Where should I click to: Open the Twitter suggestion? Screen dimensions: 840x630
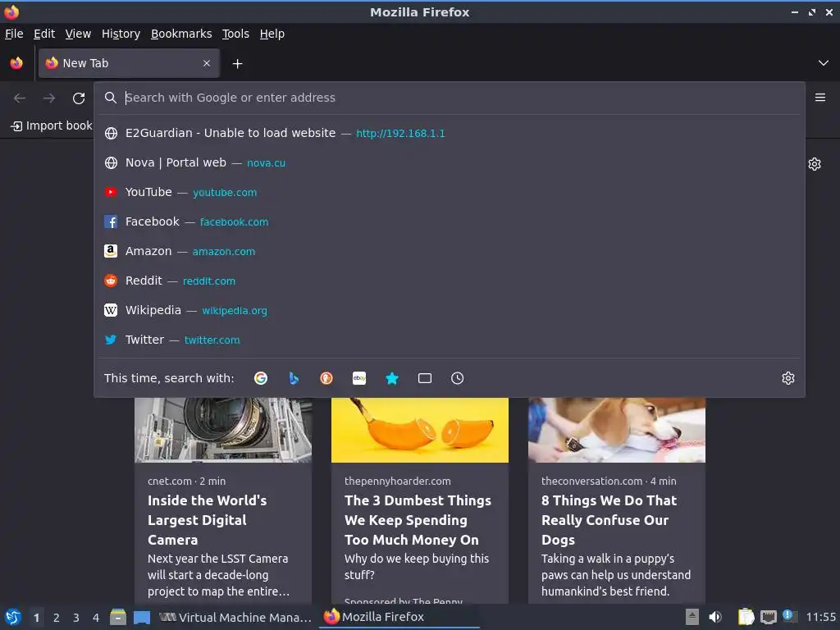(x=449, y=339)
